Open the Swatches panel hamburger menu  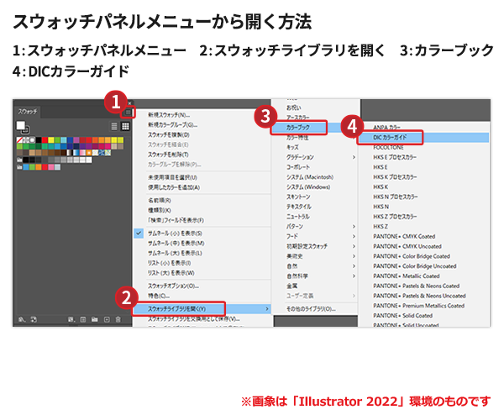pos(128,113)
